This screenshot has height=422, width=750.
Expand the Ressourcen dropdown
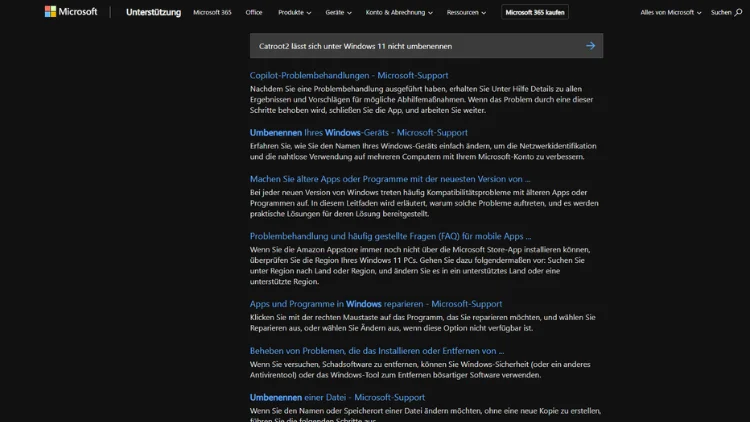[x=466, y=12]
